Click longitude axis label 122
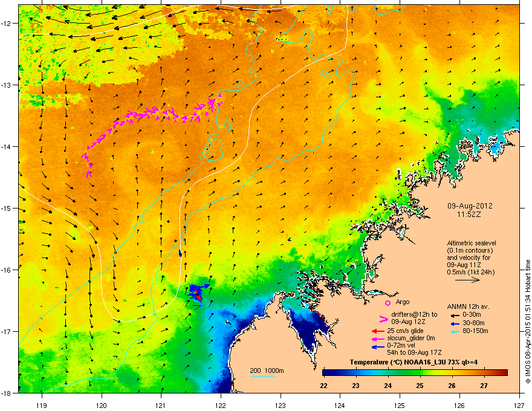This screenshot has height=411, width=532. click(x=221, y=406)
